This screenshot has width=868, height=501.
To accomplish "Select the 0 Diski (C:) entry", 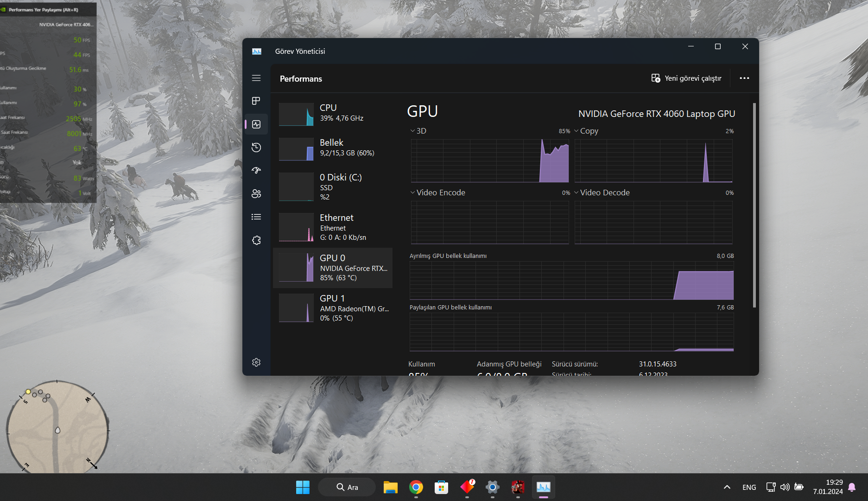I will pos(333,186).
